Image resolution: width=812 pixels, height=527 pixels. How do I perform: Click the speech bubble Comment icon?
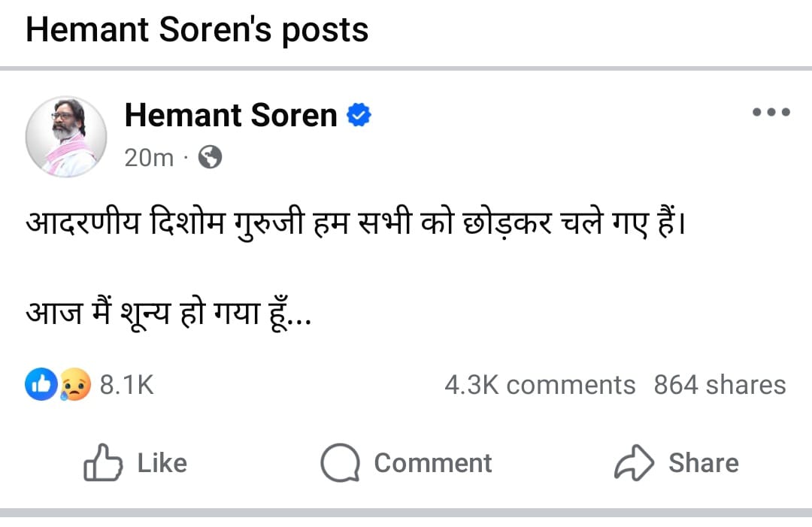[x=340, y=462]
